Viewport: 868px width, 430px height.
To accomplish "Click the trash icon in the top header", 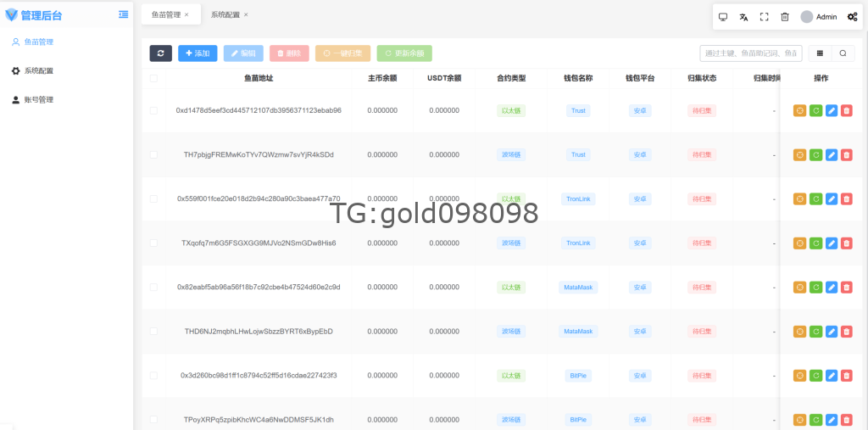I will (x=785, y=17).
